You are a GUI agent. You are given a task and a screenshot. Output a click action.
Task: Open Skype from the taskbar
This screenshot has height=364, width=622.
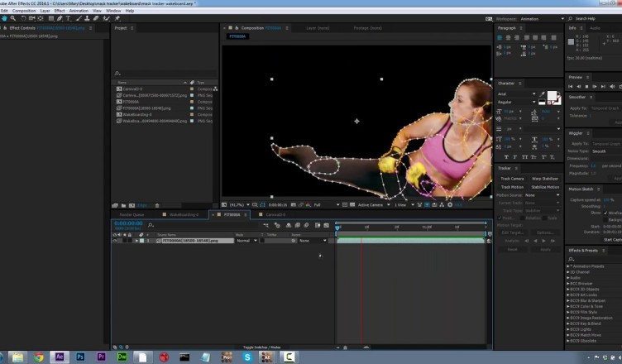coord(247,357)
